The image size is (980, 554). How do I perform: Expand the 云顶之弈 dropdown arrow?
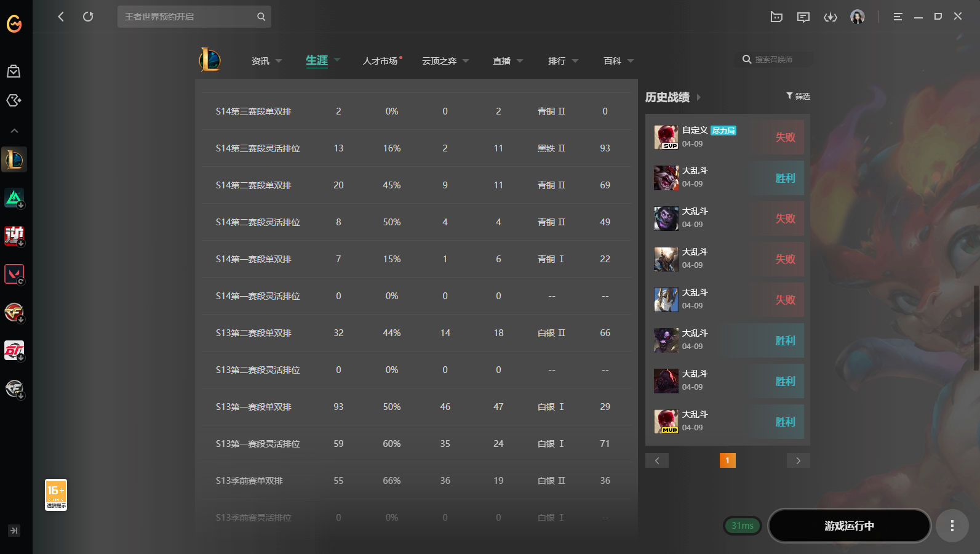[x=466, y=61]
